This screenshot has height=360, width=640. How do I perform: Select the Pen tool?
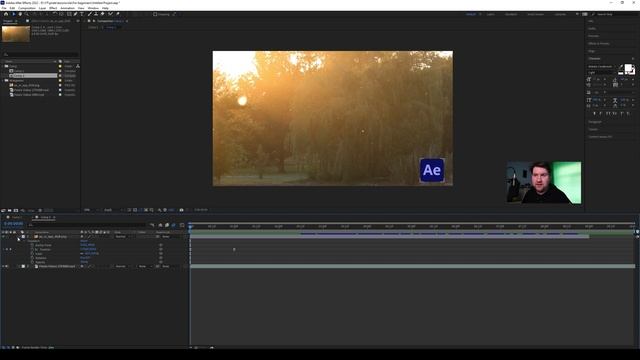[76, 14]
